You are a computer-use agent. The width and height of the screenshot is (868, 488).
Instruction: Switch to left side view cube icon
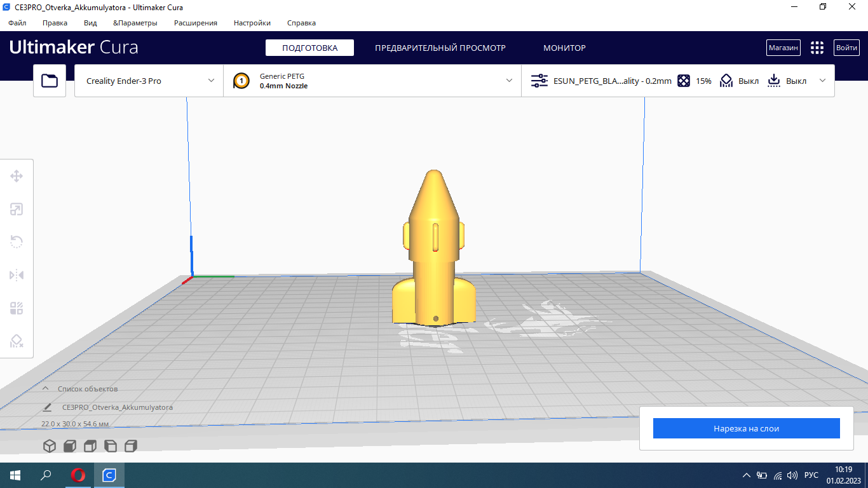pyautogui.click(x=111, y=446)
